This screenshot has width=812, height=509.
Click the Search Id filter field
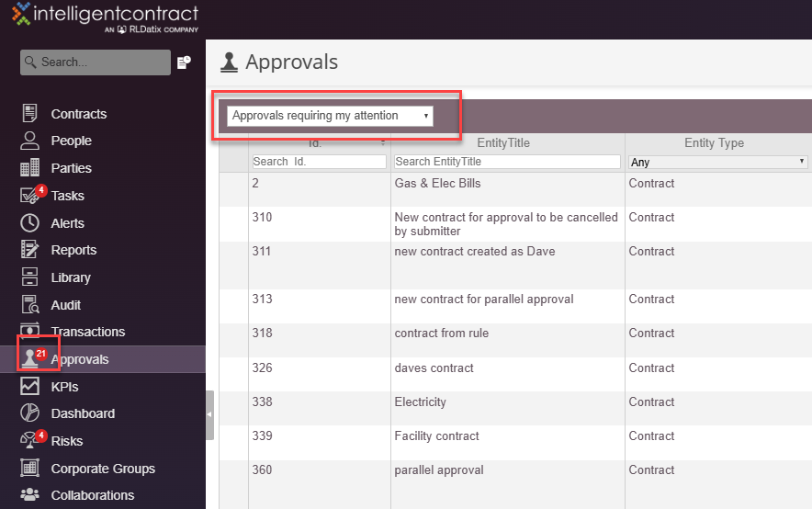319,162
